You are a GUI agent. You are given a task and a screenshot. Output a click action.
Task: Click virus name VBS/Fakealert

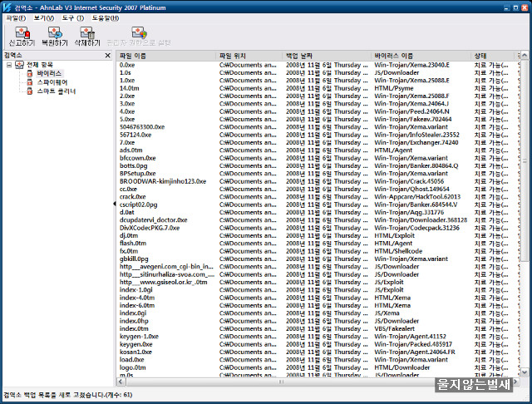(x=394, y=328)
